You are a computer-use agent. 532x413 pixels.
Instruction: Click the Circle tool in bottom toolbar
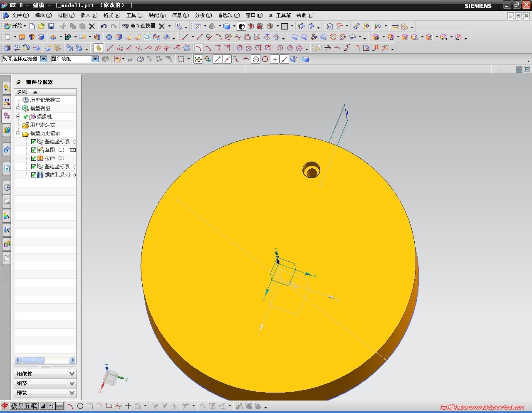pyautogui.click(x=80, y=406)
